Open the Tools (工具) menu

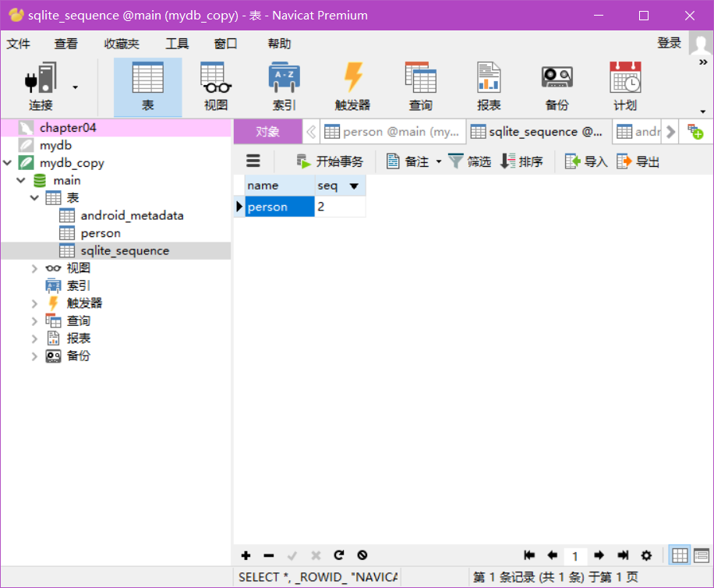[177, 44]
